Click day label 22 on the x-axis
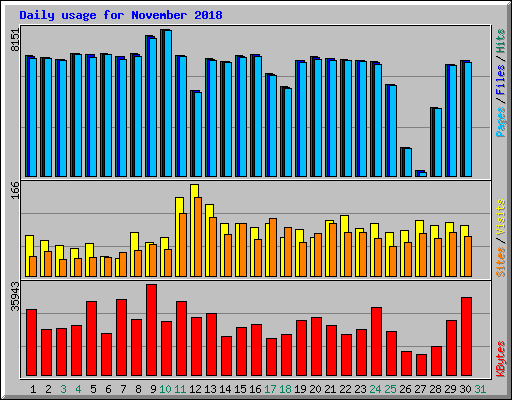The width and height of the screenshot is (512, 400). click(x=345, y=389)
